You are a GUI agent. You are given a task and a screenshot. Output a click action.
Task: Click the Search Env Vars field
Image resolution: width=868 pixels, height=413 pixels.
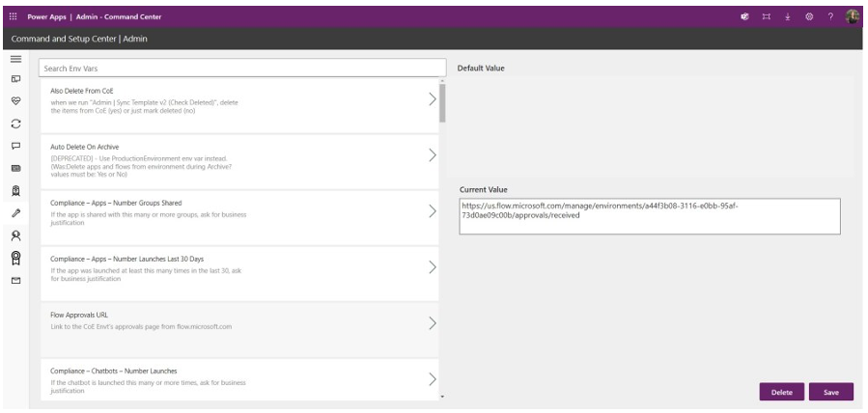point(241,69)
